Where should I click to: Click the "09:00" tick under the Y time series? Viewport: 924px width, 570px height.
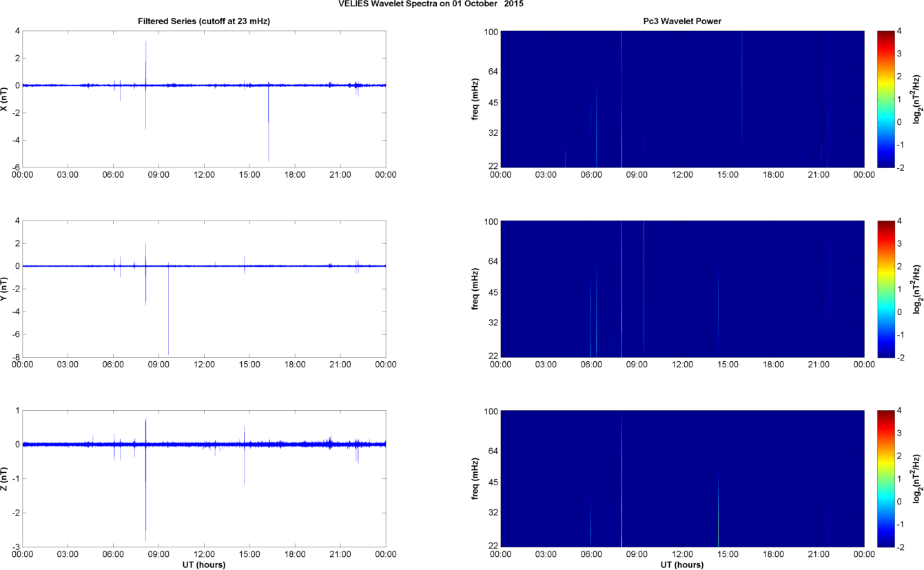pos(158,365)
